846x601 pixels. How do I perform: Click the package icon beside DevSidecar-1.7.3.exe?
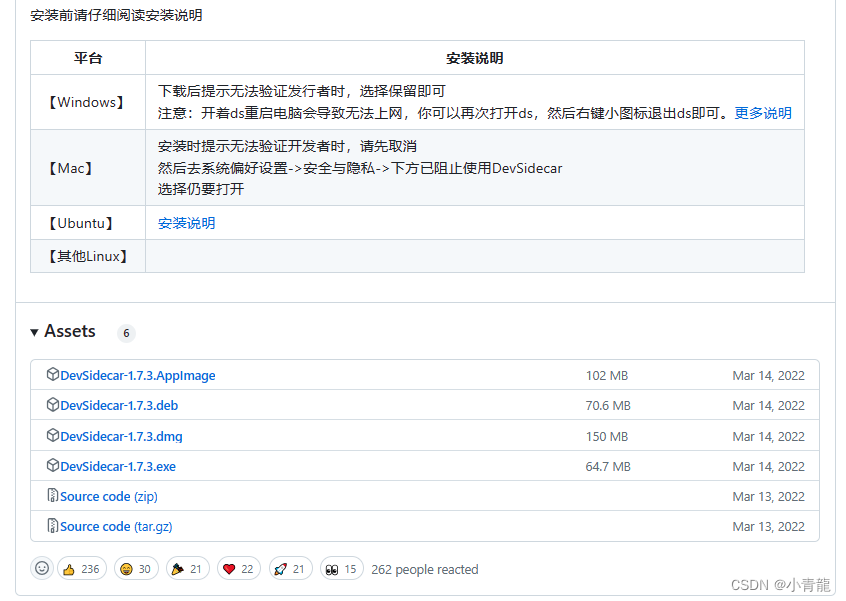[53, 465]
